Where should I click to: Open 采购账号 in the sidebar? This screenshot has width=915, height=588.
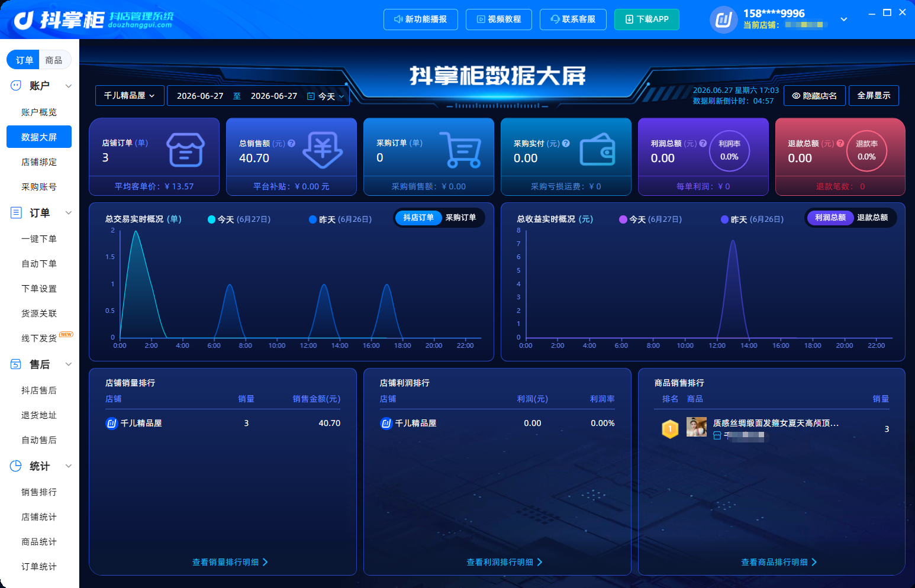pos(39,187)
